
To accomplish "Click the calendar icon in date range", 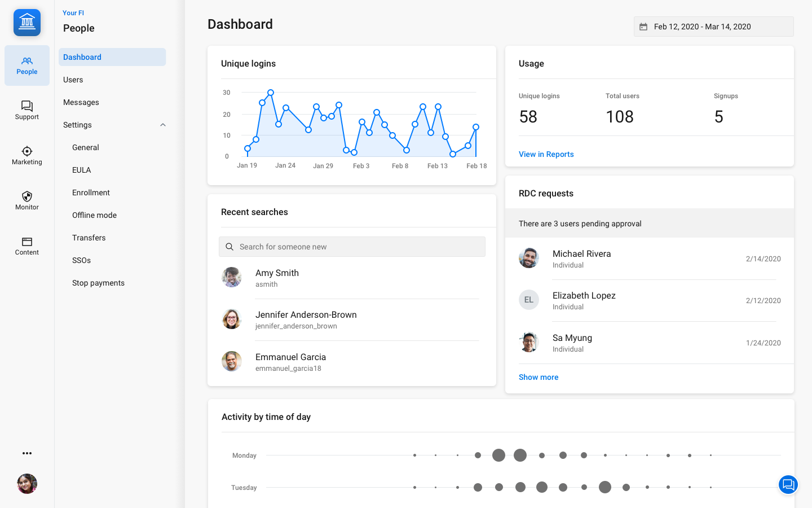I will click(x=643, y=27).
